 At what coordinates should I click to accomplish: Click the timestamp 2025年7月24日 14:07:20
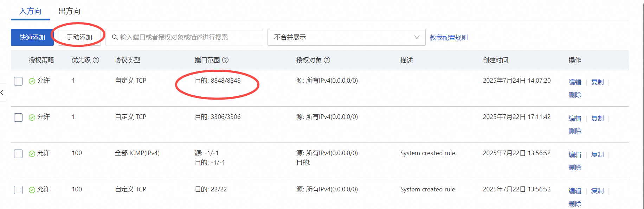(517, 81)
